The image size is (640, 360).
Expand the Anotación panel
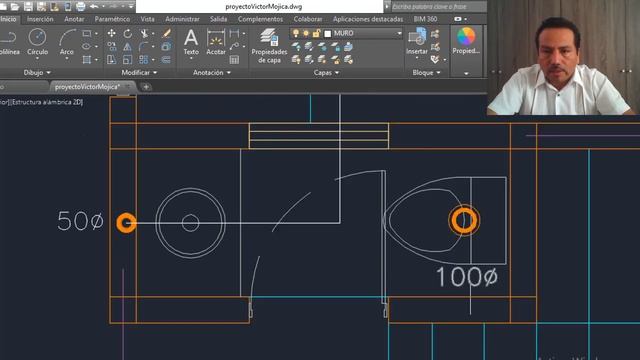click(x=212, y=72)
